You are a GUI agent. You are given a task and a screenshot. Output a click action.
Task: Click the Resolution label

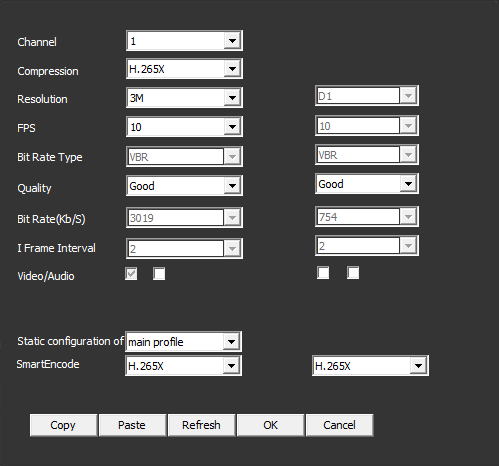(x=42, y=99)
